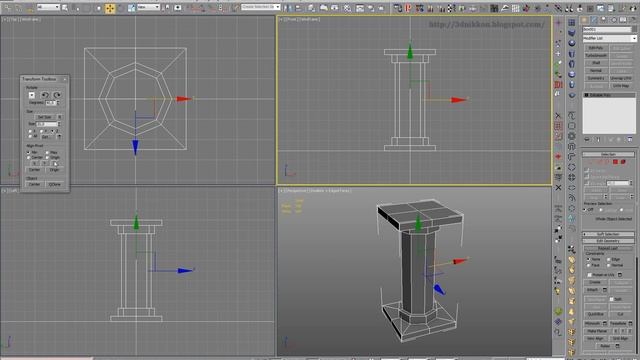Click Set Size button in Transform Toolbox

coord(44,117)
